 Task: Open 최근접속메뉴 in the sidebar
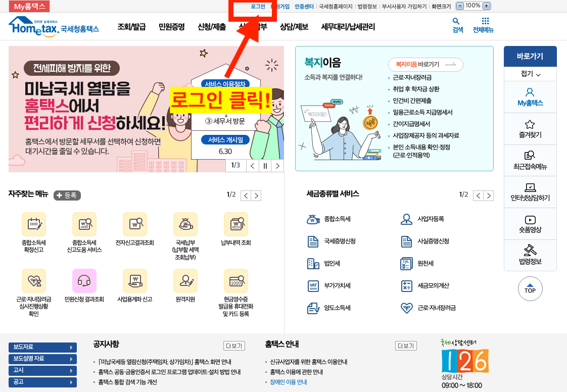pos(530,161)
